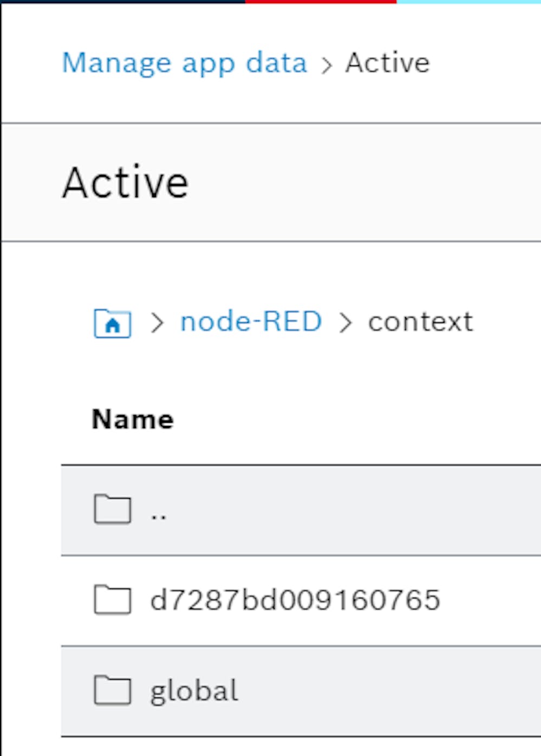Click the red segment of the top stripe
Image resolution: width=541 pixels, height=756 pixels.
pyautogui.click(x=321, y=2)
